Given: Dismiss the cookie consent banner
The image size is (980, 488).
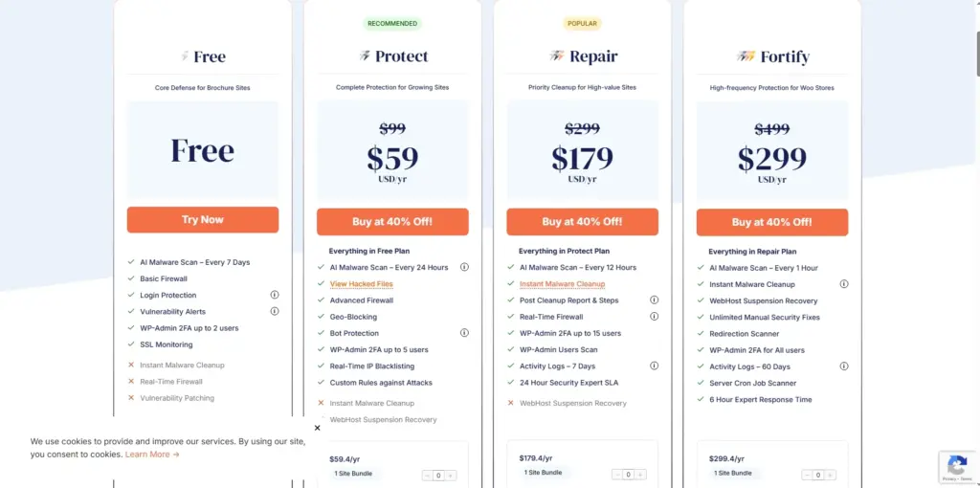Looking at the screenshot, I should coord(317,428).
